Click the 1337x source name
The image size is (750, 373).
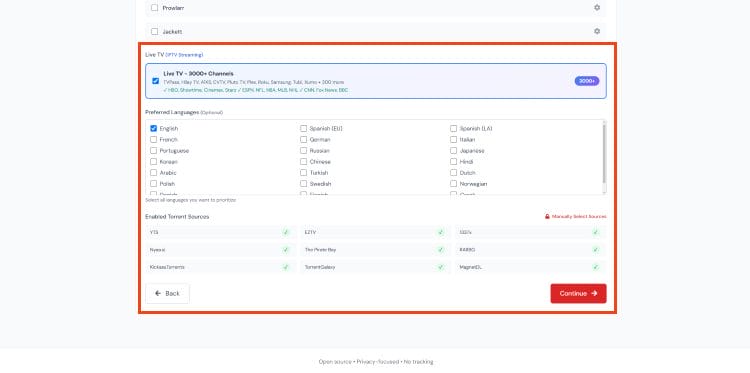coord(465,232)
